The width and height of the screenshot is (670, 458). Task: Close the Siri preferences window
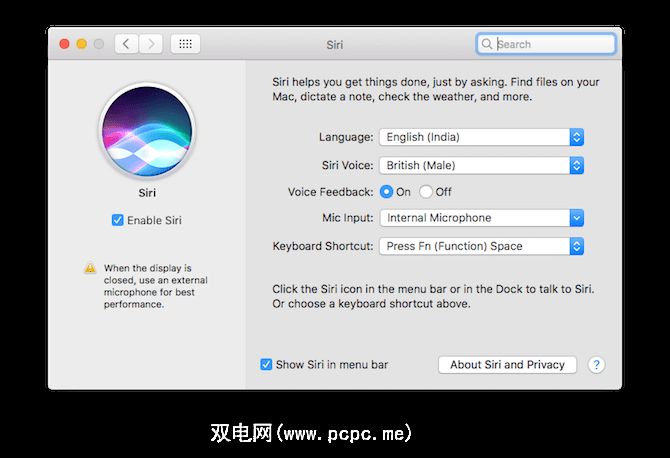(x=65, y=44)
